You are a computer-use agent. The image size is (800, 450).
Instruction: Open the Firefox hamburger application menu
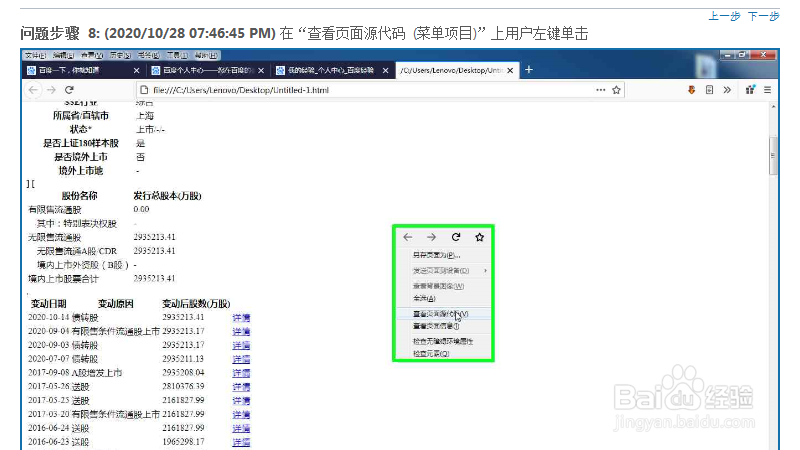pos(767,90)
